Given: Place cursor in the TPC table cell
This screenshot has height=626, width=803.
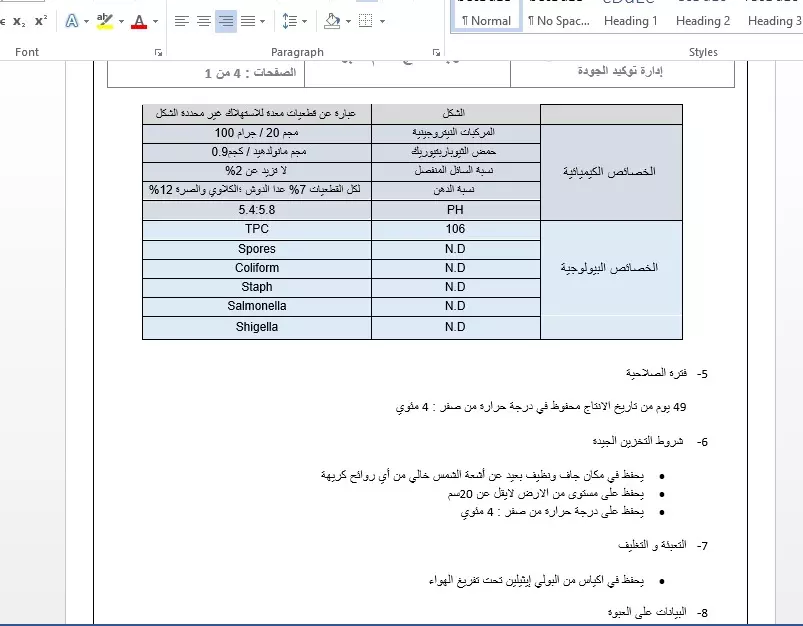Looking at the screenshot, I should pyautogui.click(x=256, y=229).
